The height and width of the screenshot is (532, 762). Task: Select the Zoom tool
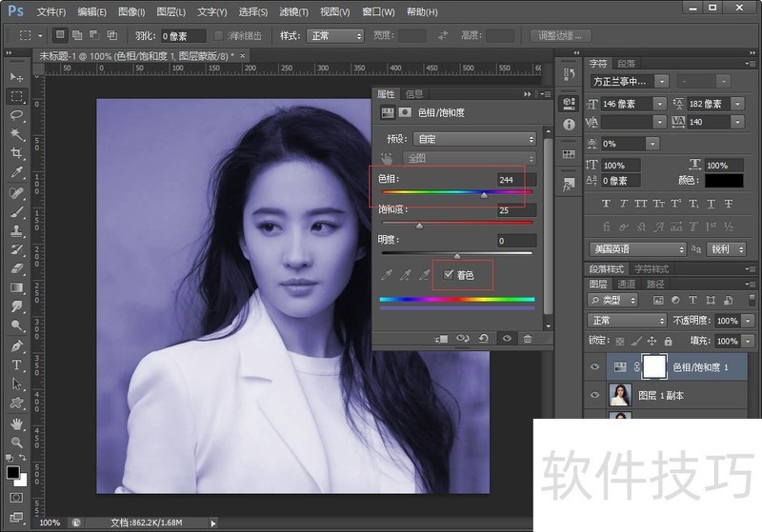[x=16, y=443]
